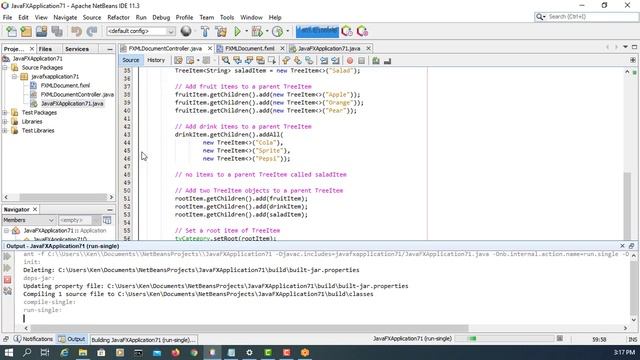Run project with green play icon
Image resolution: width=640 pixels, height=360 pixels.
(237, 31)
